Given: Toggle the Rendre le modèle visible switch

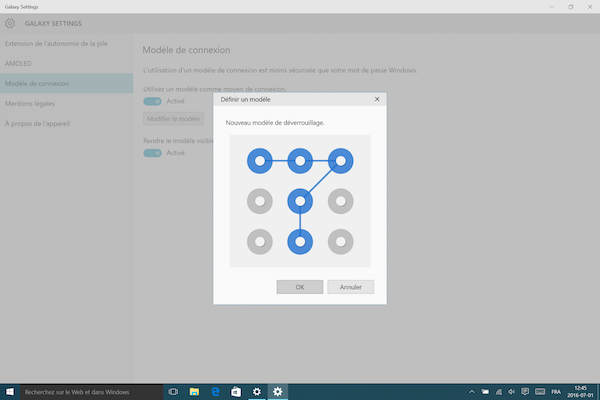Looking at the screenshot, I should click(x=152, y=153).
